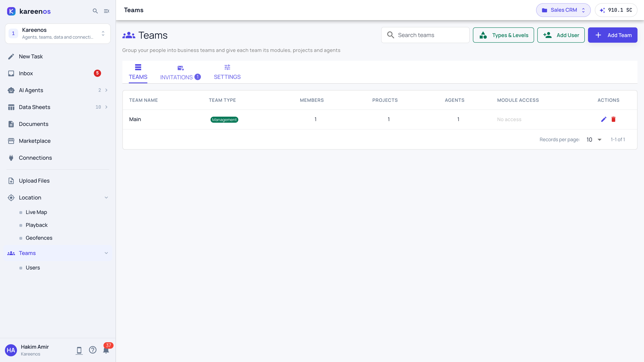Open Upload Files in the sidebar

(58, 181)
